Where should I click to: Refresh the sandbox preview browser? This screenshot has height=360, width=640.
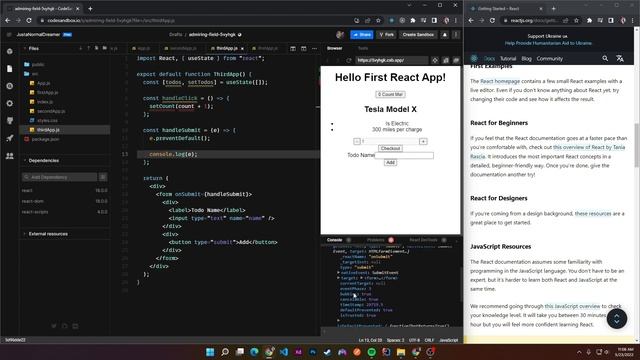349,60
